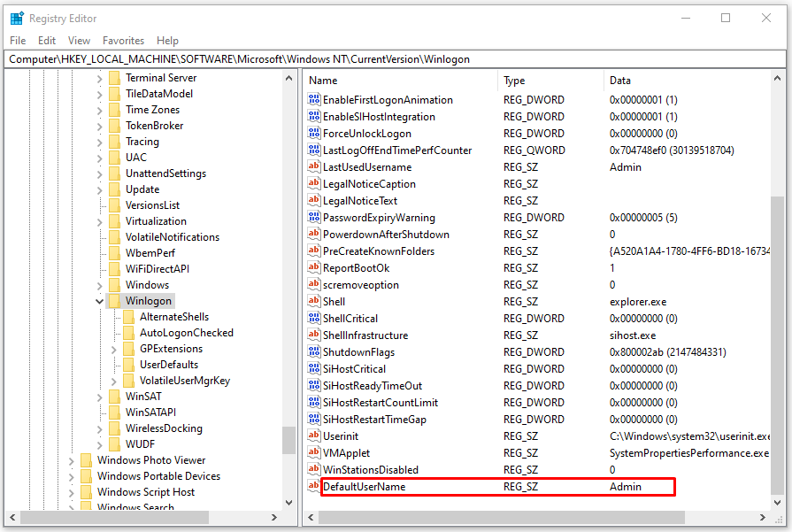Expand the GPExtensions key
This screenshot has width=792, height=532.
113,349
